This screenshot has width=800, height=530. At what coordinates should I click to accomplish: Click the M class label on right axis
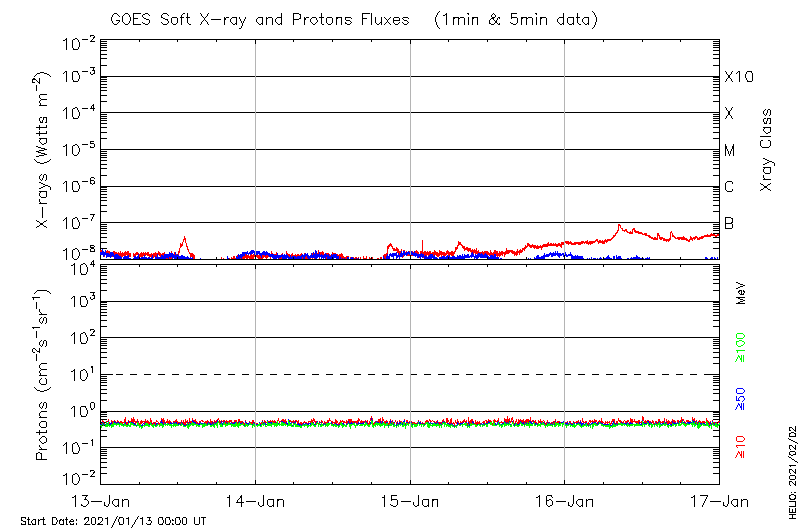tap(729, 151)
